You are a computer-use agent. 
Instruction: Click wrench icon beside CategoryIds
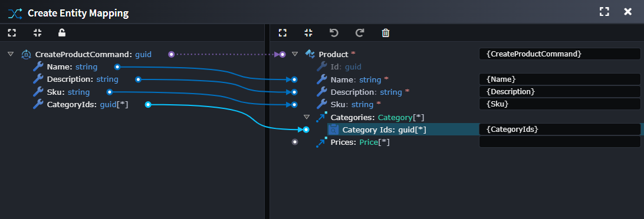[38, 104]
